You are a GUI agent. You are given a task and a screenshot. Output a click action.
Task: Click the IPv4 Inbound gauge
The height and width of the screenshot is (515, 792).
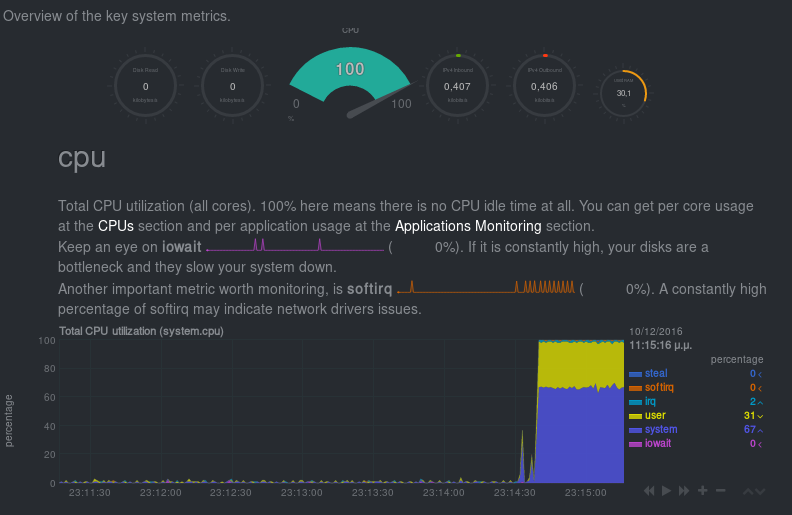pos(457,86)
